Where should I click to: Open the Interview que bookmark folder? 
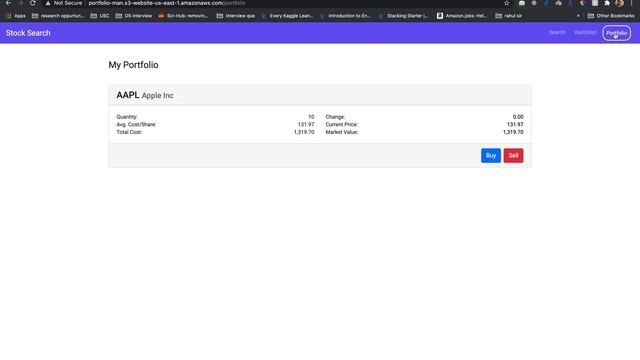coord(236,16)
